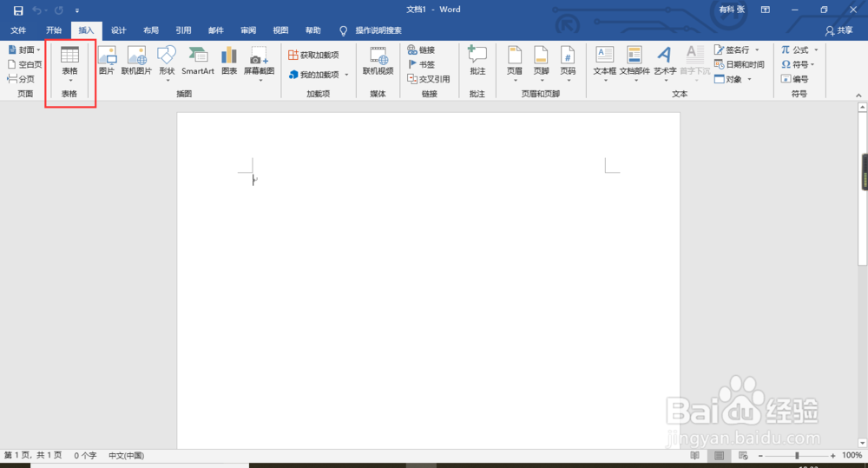Expand the 封面 cover page dropdown
The height and width of the screenshot is (468, 868).
38,49
